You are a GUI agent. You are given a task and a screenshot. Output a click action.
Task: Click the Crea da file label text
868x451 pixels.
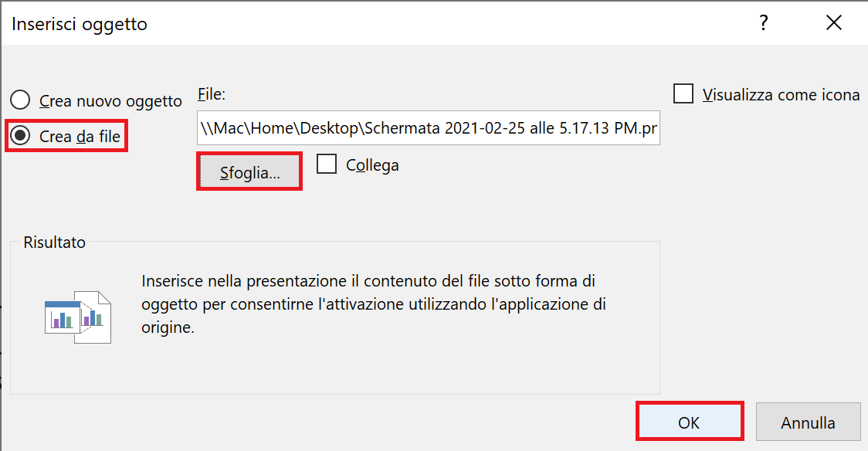(80, 136)
